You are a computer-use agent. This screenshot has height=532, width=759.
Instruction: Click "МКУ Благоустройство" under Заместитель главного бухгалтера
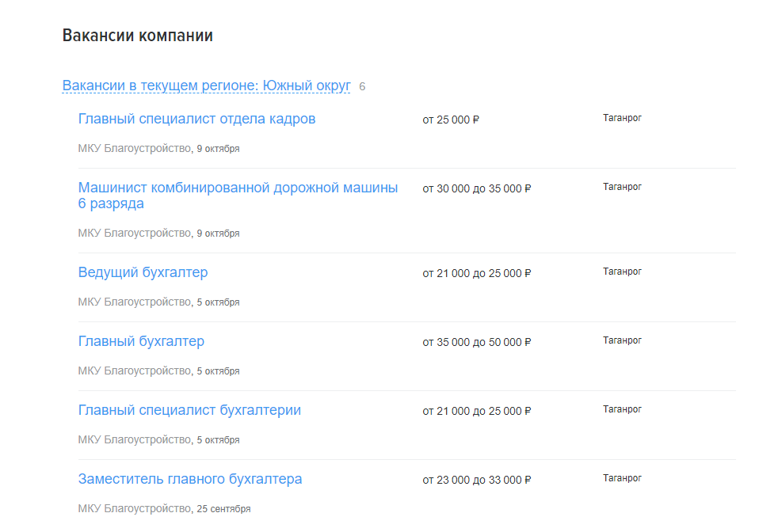[x=135, y=508]
